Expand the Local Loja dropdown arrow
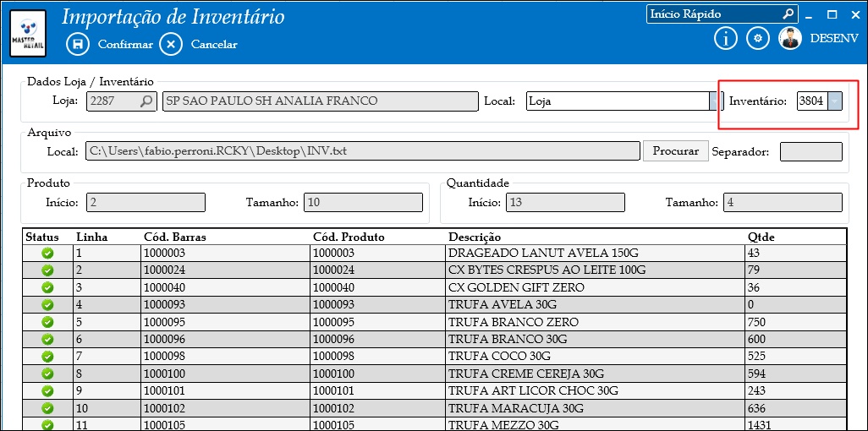 pyautogui.click(x=716, y=101)
